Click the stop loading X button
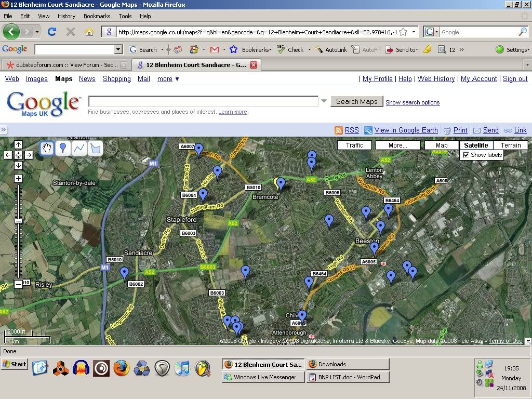532x399 pixels. point(71,32)
